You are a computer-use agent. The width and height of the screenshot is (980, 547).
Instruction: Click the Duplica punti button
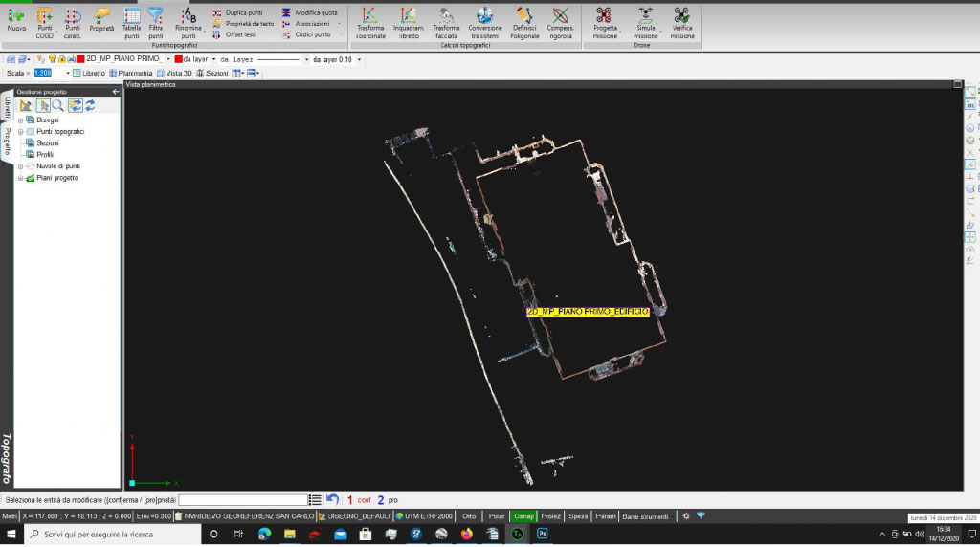point(237,12)
